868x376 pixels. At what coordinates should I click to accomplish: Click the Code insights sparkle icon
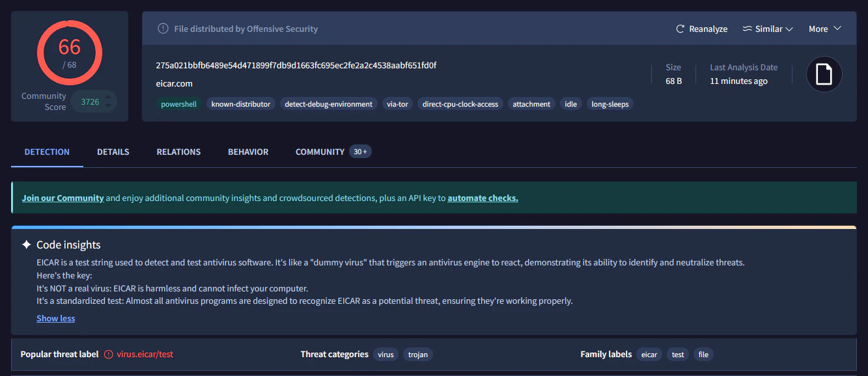pos(26,245)
